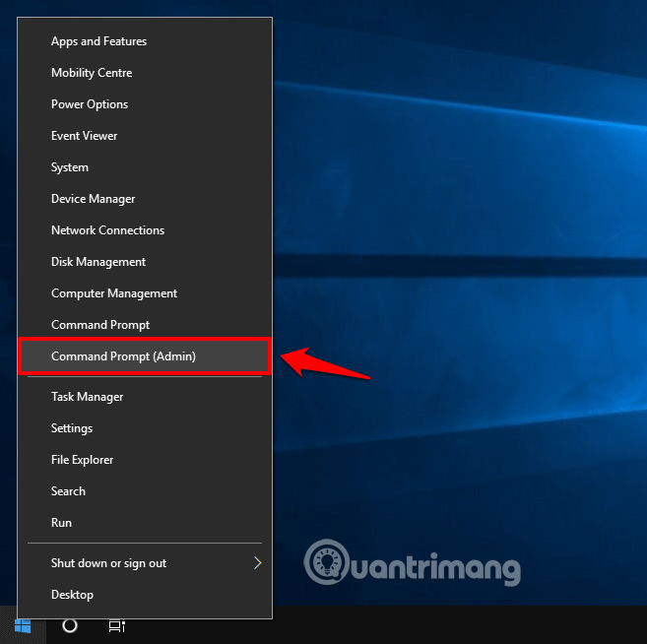
Task: Open Disk Management
Action: 145,262
